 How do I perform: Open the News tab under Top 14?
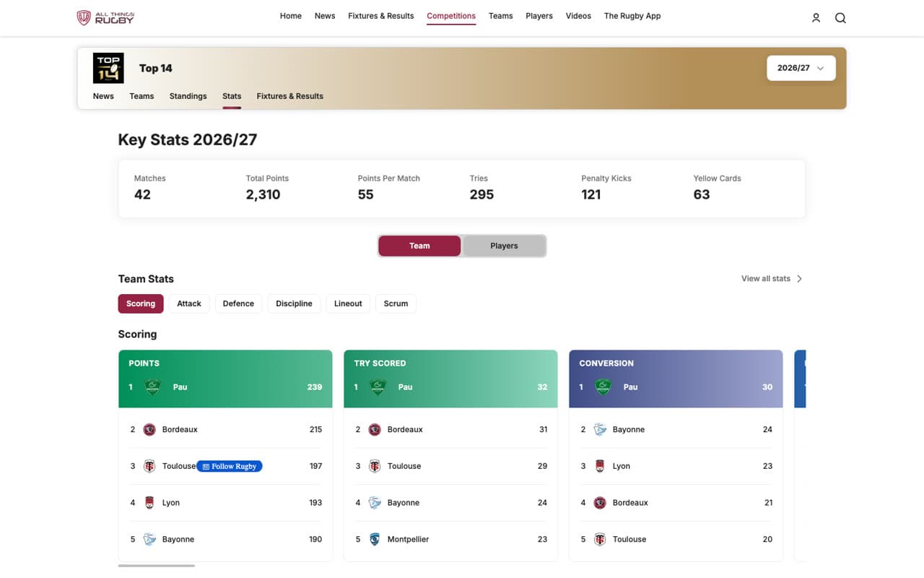[103, 96]
